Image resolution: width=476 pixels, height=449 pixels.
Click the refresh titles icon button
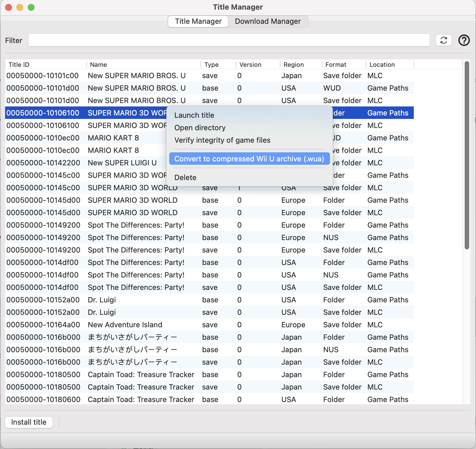tap(443, 40)
